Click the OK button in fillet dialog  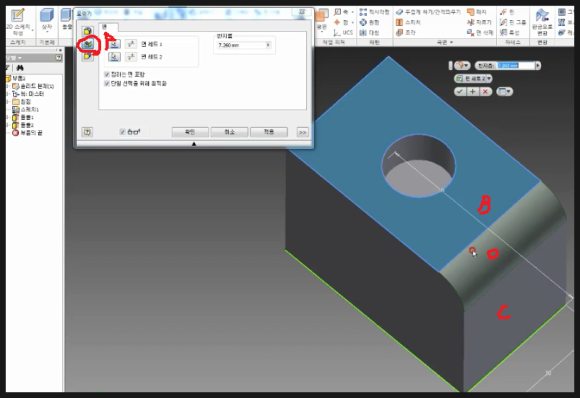[190, 132]
